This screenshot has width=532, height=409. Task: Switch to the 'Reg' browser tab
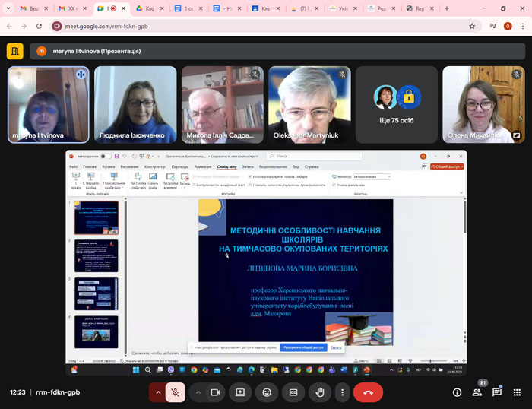pos(416,8)
